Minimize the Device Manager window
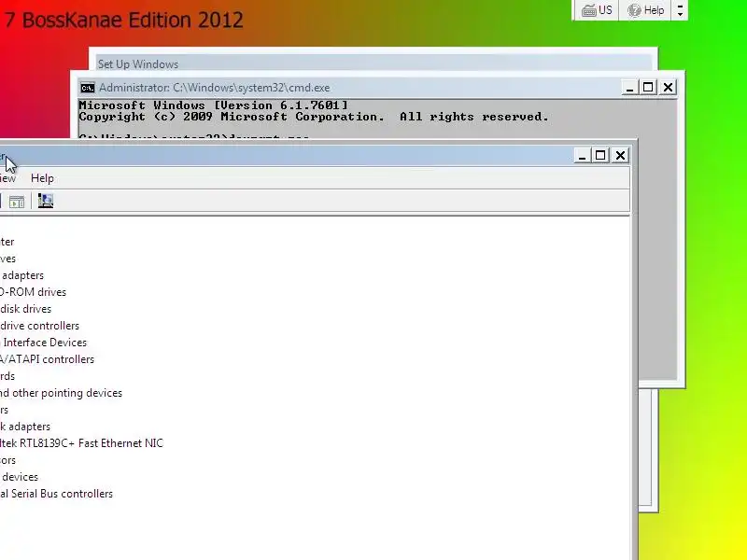Image resolution: width=747 pixels, height=560 pixels. click(582, 156)
